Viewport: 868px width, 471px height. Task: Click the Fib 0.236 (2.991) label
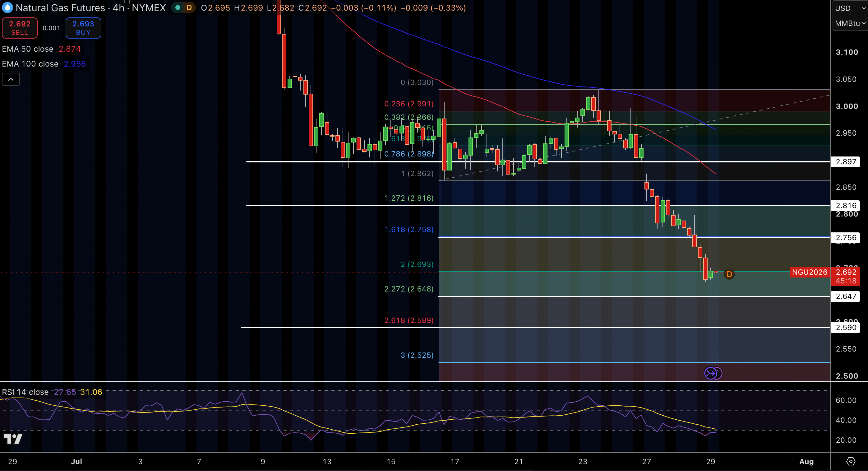[x=409, y=104]
